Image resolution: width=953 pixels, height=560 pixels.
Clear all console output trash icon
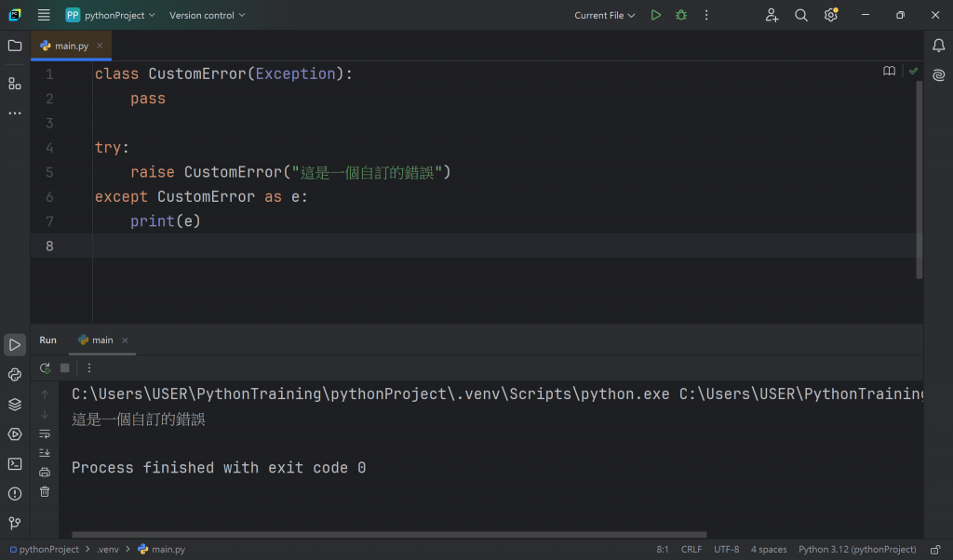[45, 491]
